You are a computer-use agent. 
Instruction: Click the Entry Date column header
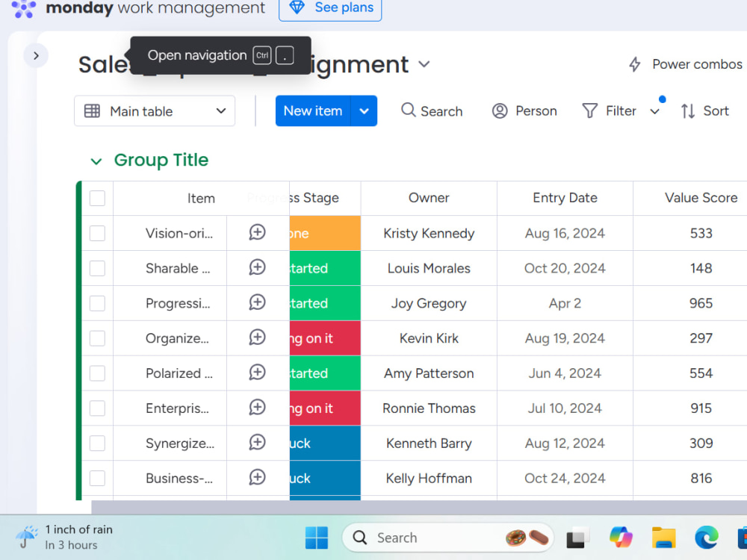tap(565, 198)
